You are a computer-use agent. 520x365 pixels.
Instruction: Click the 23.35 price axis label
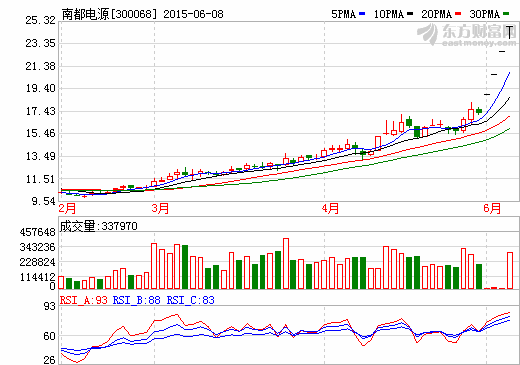coord(40,43)
